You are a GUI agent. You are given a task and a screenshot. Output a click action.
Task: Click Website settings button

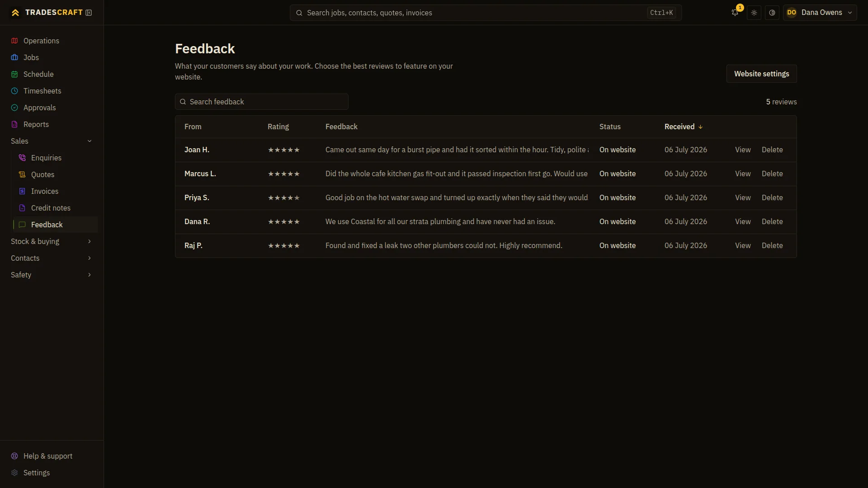coord(761,74)
